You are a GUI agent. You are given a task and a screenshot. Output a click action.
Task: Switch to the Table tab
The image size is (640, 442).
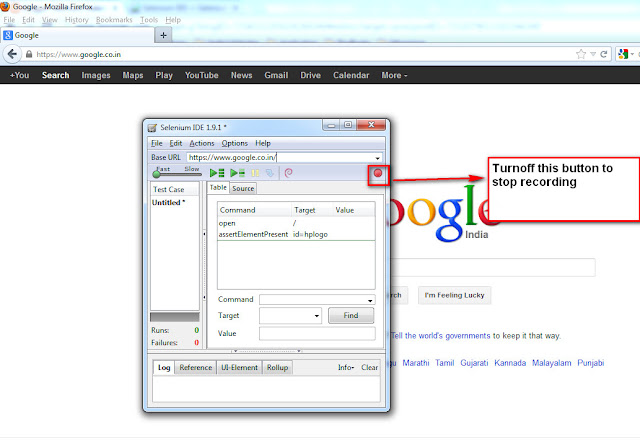tap(218, 187)
